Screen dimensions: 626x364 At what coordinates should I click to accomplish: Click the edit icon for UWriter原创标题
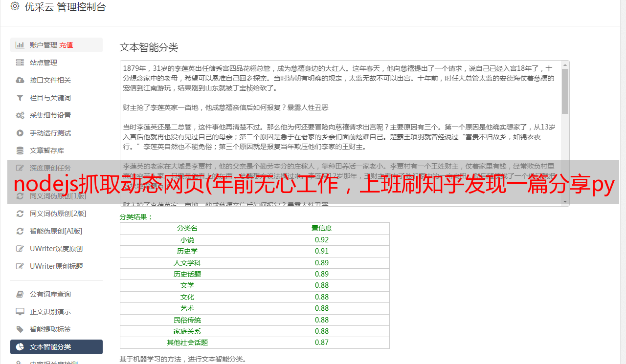(20, 266)
